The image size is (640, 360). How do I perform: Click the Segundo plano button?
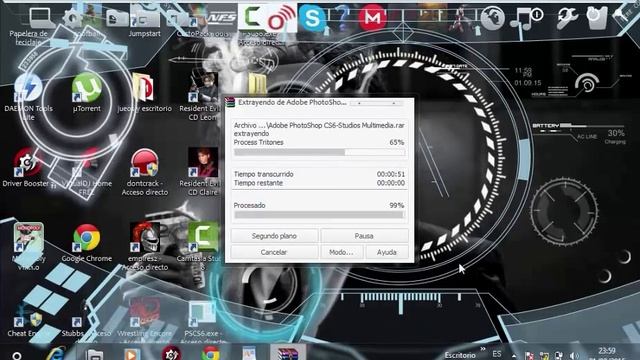[x=274, y=236]
